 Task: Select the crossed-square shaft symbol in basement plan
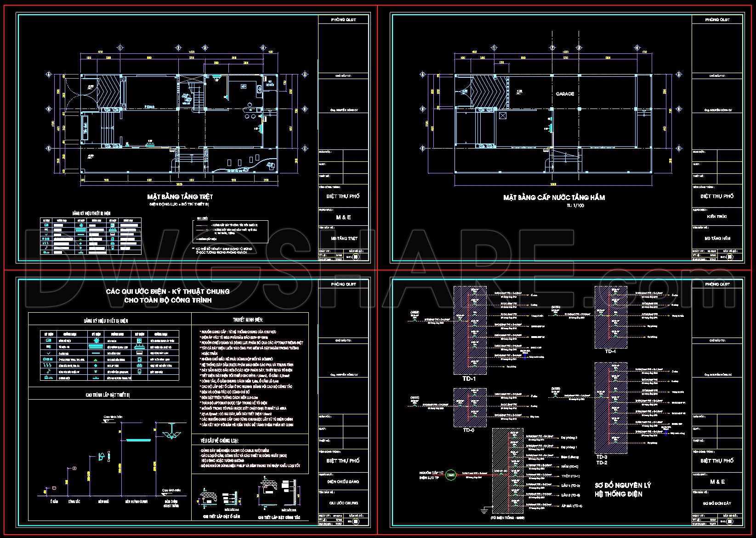(502, 116)
